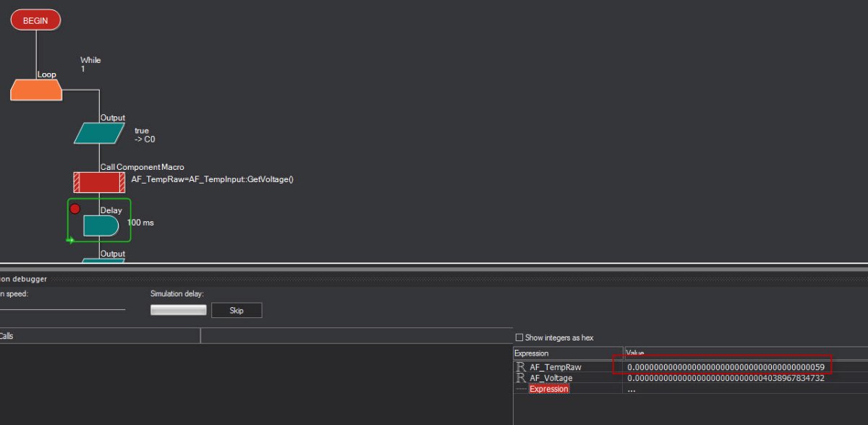This screenshot has width=868, height=425.
Task: Select the red BEGIN flowchart node
Action: coord(35,20)
